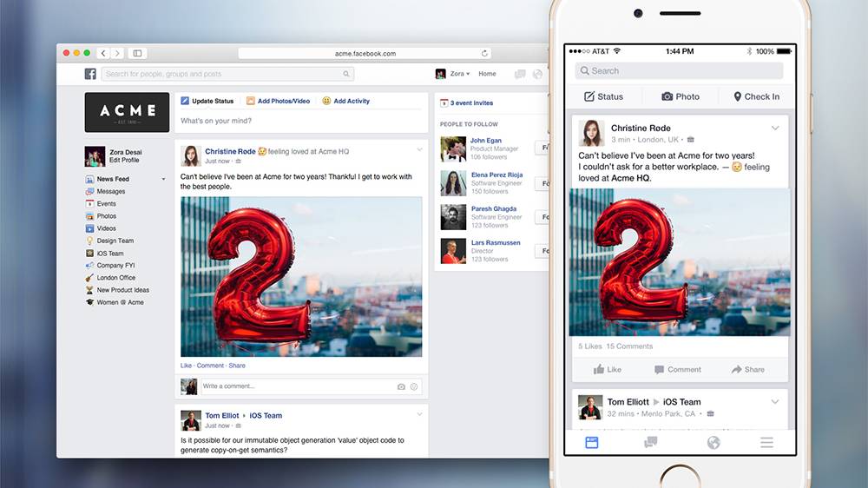The width and height of the screenshot is (868, 488).
Task: Open post options for Tom Elliott's phone post
Action: pyautogui.click(x=775, y=402)
